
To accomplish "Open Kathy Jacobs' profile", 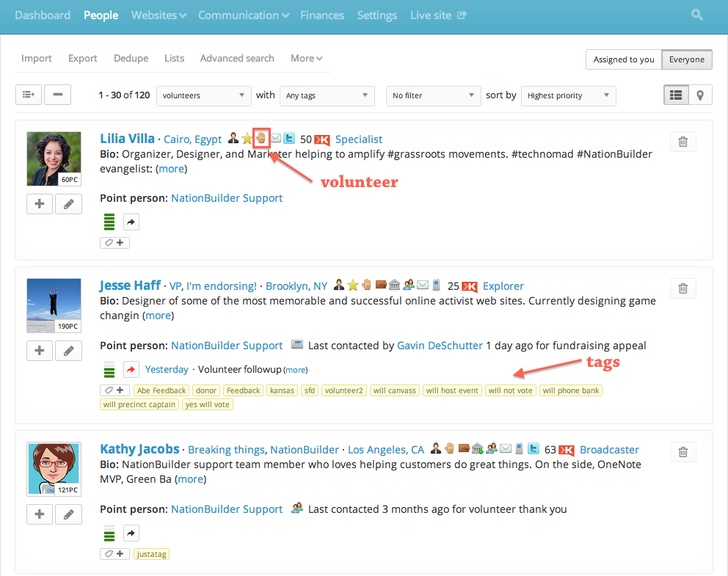I will pyautogui.click(x=139, y=449).
